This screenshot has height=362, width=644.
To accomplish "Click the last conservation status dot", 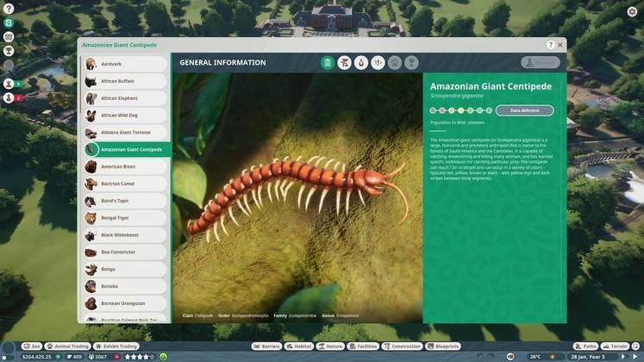I will (x=489, y=110).
